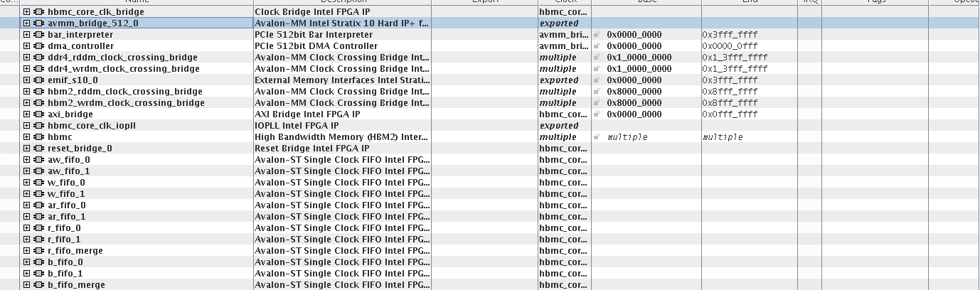Expand the axi_bridge node
Viewport: 980px width, 290px height.
(x=26, y=114)
